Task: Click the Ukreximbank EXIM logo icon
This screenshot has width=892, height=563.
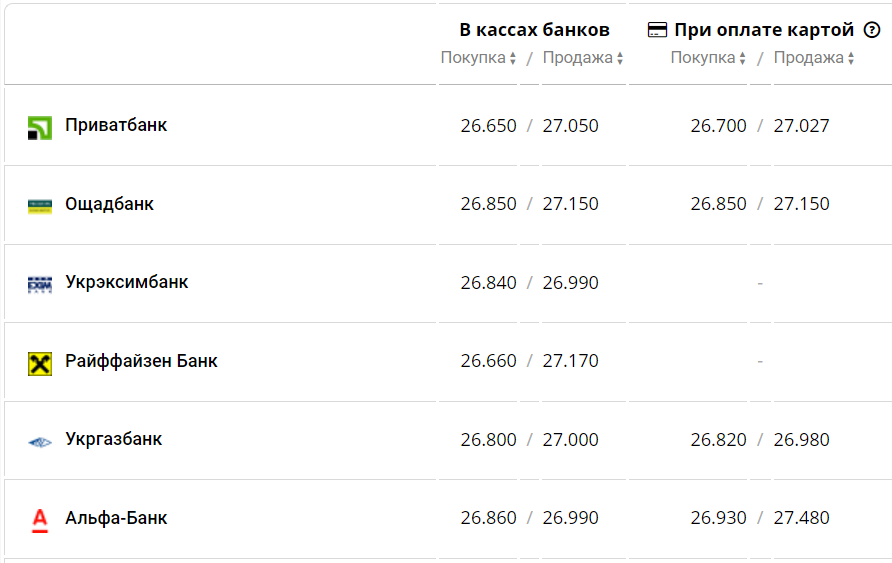Action: point(40,284)
